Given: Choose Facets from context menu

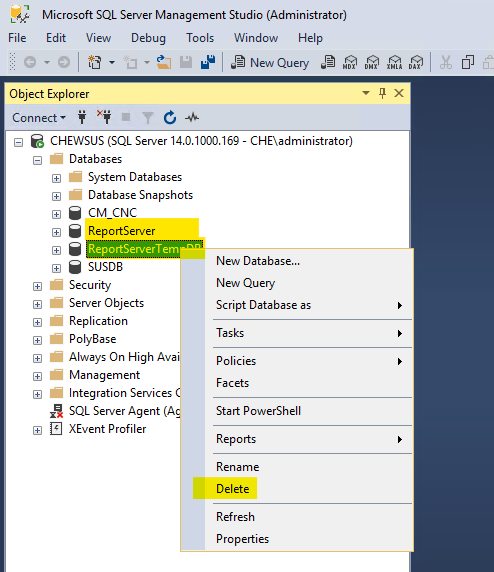Looking at the screenshot, I should click(x=232, y=383).
